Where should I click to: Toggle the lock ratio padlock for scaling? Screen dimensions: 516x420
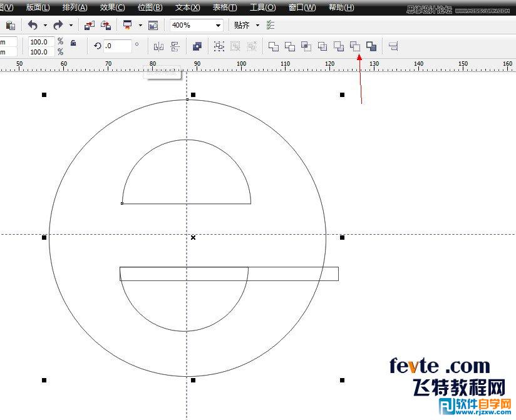[73, 45]
